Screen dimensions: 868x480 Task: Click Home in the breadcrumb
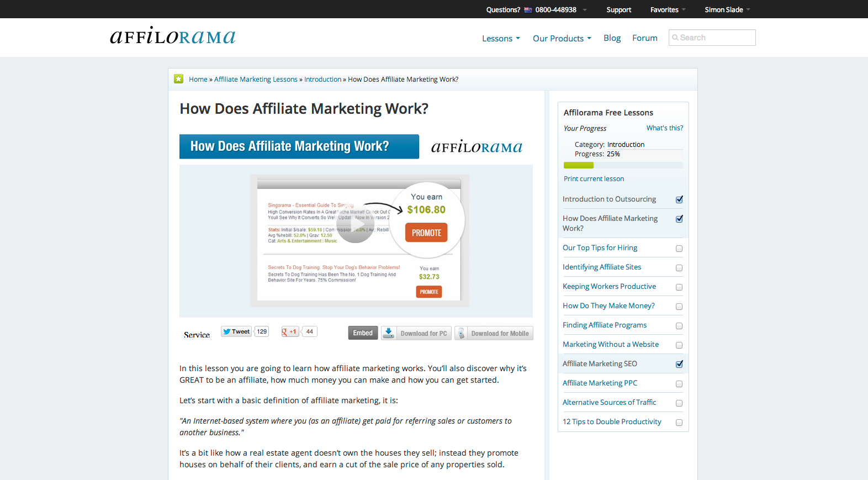tap(198, 80)
